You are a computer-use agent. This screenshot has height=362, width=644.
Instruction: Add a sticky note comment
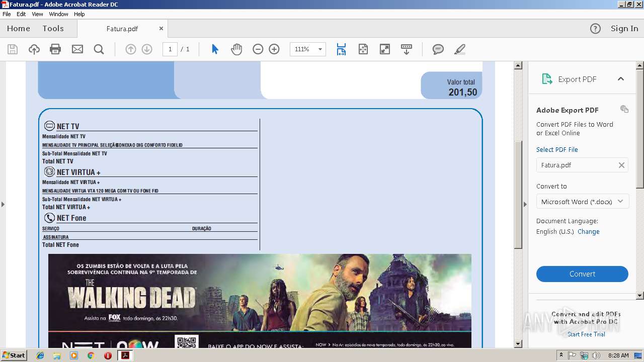[438, 49]
